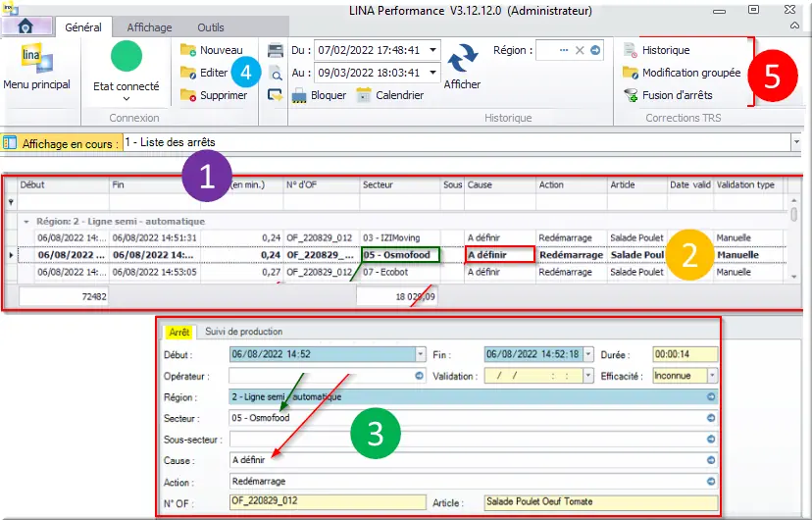This screenshot has height=520, width=812.
Task: Select the 07 - Ecobot row cell
Action: [x=399, y=272]
